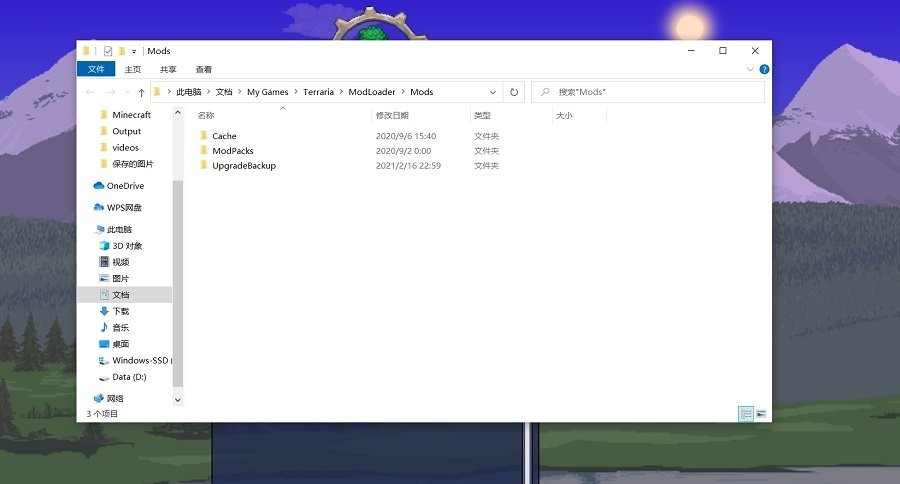Open the 文件 menu tab
The width and height of the screenshot is (900, 484).
[x=96, y=70]
